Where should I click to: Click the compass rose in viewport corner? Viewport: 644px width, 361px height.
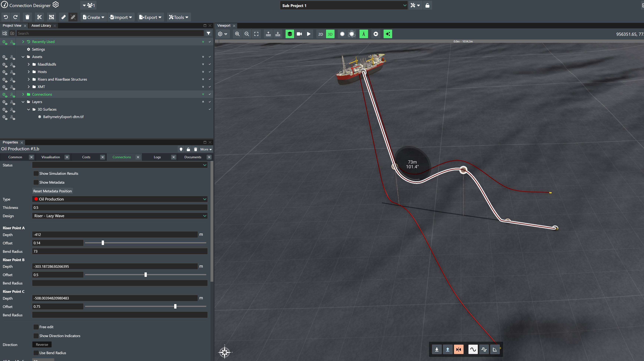pyautogui.click(x=225, y=352)
